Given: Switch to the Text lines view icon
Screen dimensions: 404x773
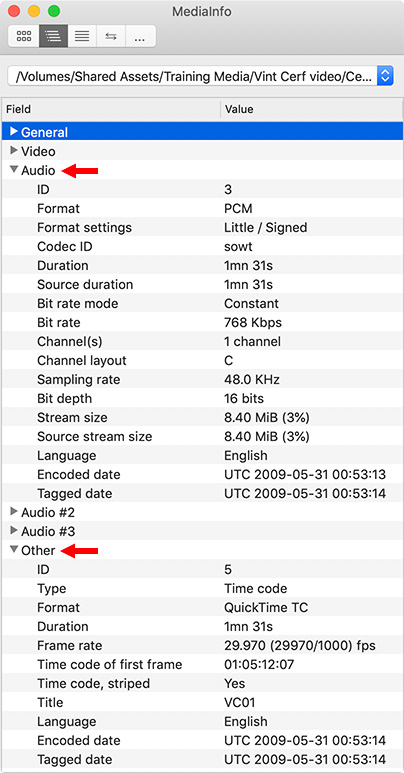Looking at the screenshot, I should point(82,36).
